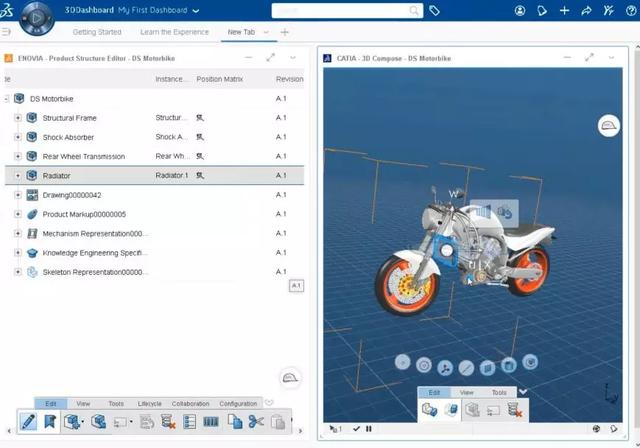This screenshot has width=640, height=448.
Task: Click the properties list icon in ENOVIA toolbar
Action: (189, 421)
